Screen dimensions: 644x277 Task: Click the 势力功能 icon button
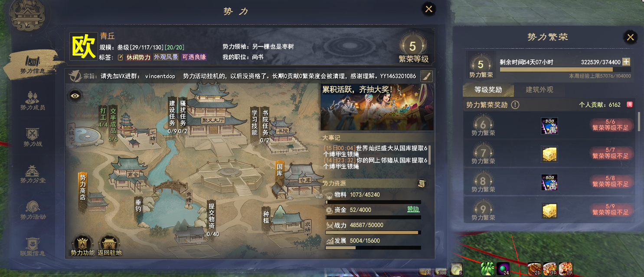82,246
